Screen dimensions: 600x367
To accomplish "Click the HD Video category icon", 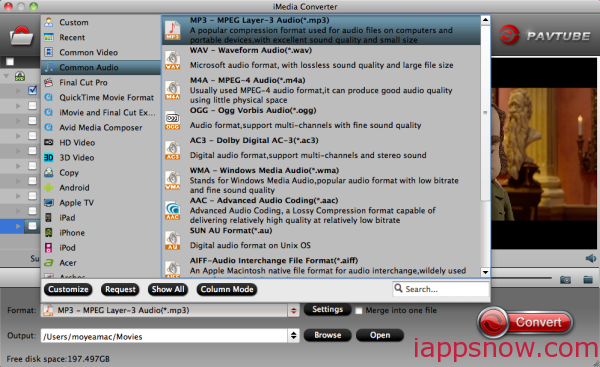I will point(49,142).
